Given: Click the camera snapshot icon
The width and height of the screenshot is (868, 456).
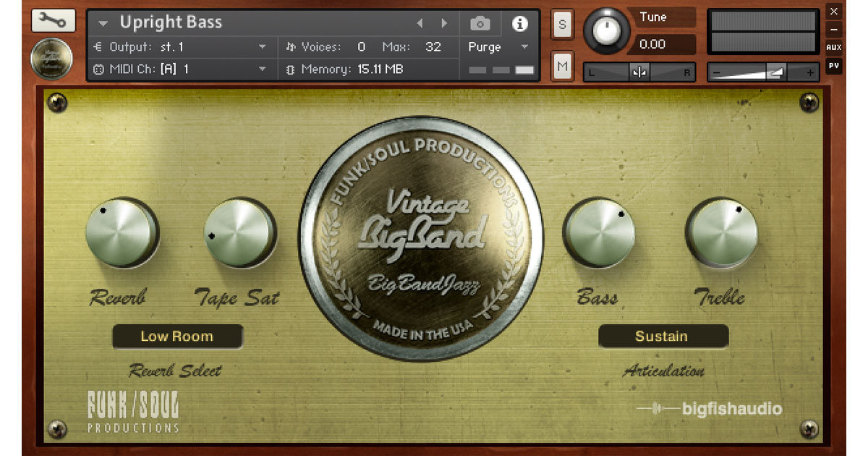Looking at the screenshot, I should pos(480,24).
